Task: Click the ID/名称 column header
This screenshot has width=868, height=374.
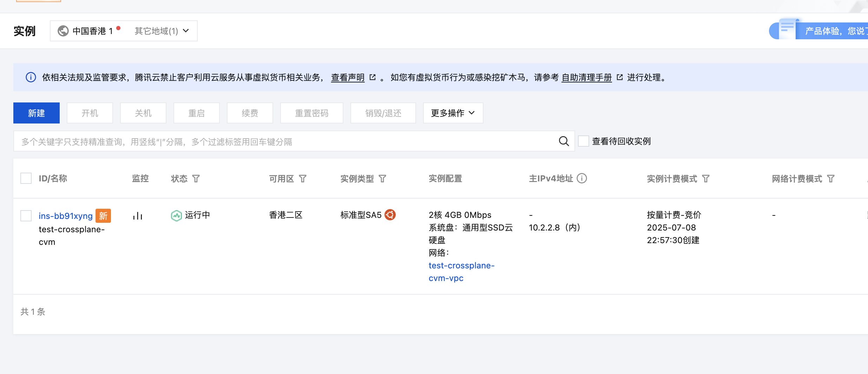Action: [x=53, y=178]
